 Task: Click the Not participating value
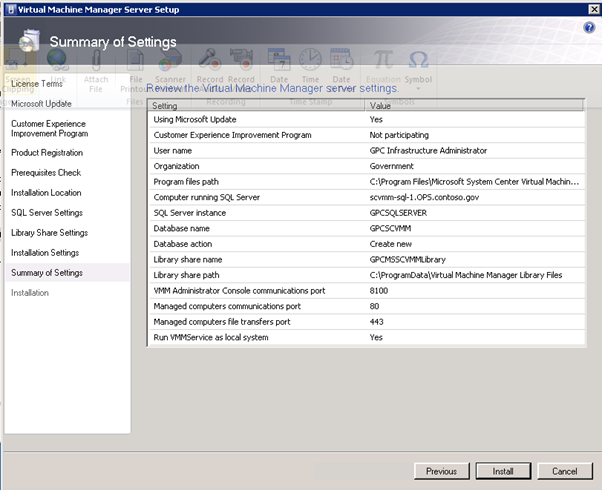click(399, 135)
